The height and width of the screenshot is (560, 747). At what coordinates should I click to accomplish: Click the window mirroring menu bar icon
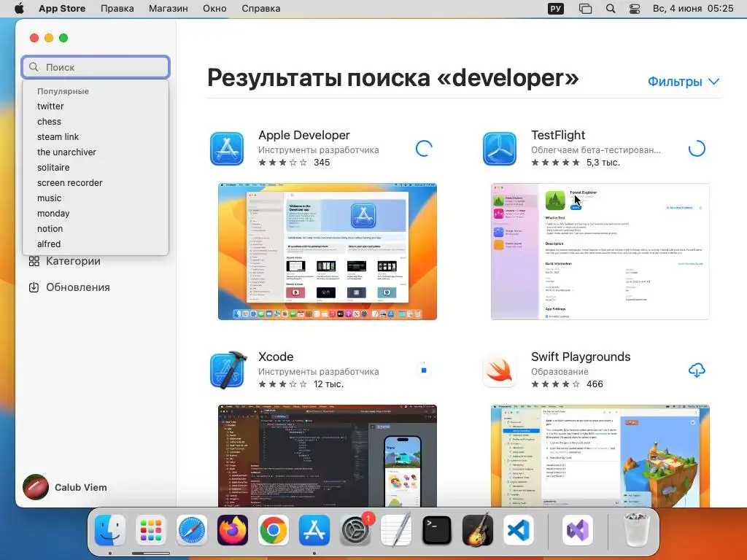(586, 9)
